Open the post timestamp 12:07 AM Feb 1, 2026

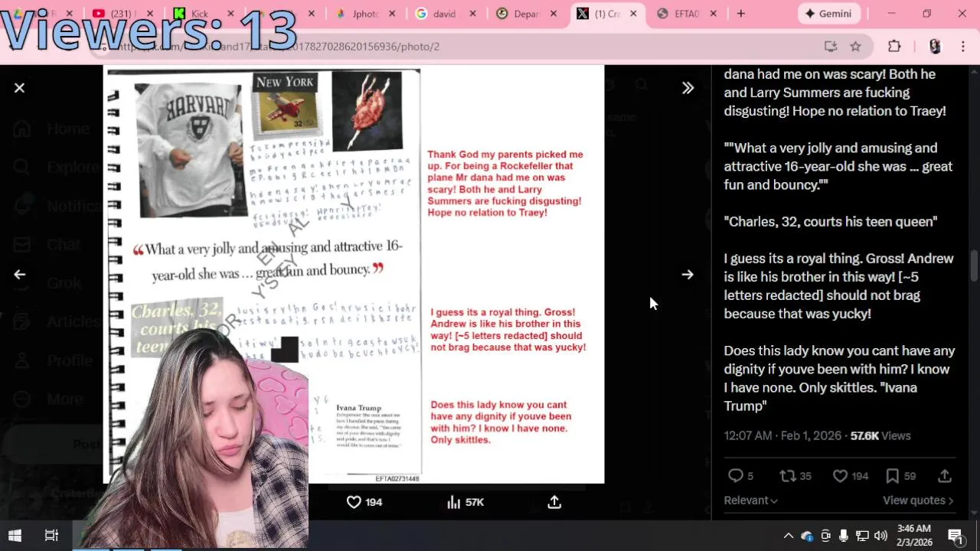pos(782,435)
